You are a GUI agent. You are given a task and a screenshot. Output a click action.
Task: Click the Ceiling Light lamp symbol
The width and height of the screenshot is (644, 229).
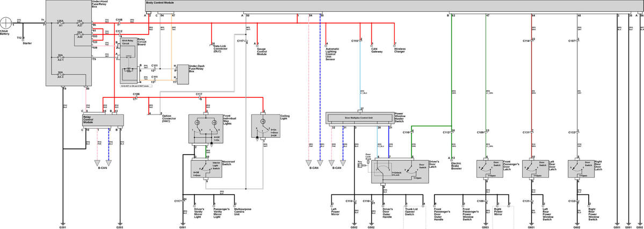tap(263, 121)
